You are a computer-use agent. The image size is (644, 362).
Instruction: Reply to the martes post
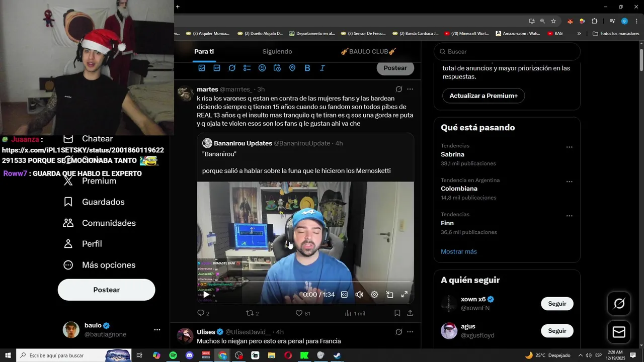pyautogui.click(x=203, y=313)
